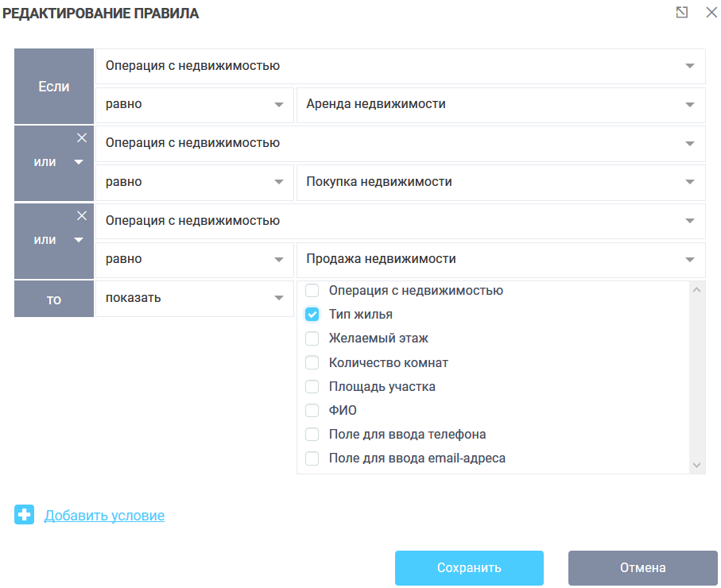
Task: Open the Аренда недвижимости value dropdown
Action: click(x=688, y=104)
